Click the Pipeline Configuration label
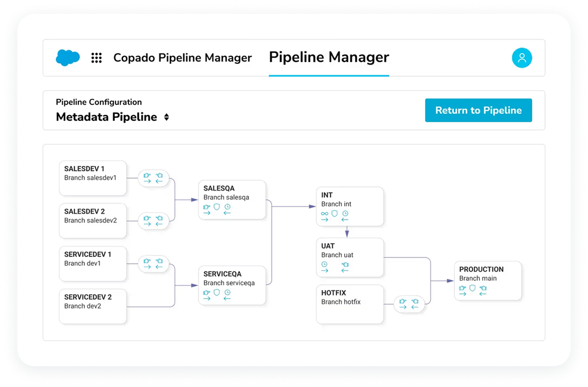588x387 pixels. click(x=99, y=103)
